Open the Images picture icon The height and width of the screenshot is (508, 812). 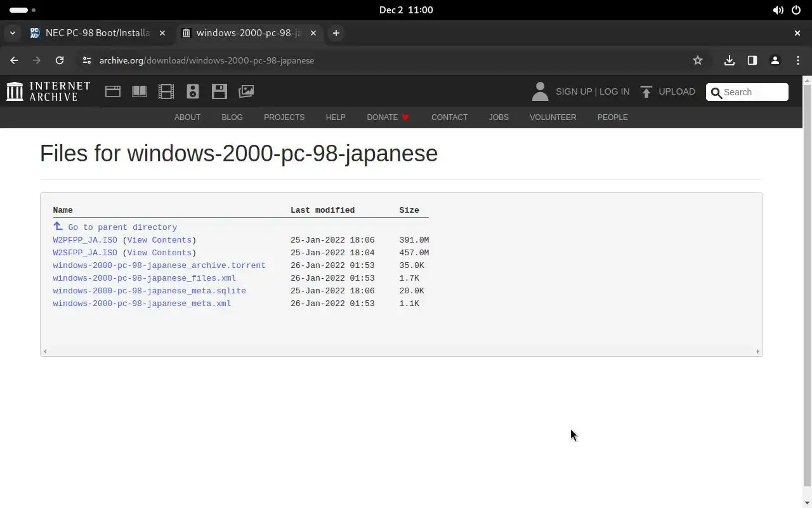coord(246,91)
